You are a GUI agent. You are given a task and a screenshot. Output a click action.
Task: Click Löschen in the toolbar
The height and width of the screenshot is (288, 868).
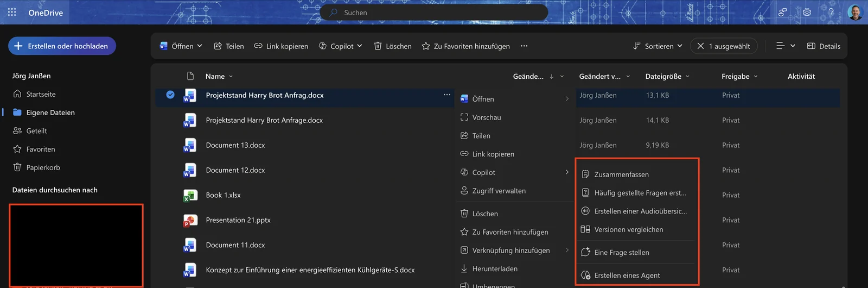click(393, 46)
